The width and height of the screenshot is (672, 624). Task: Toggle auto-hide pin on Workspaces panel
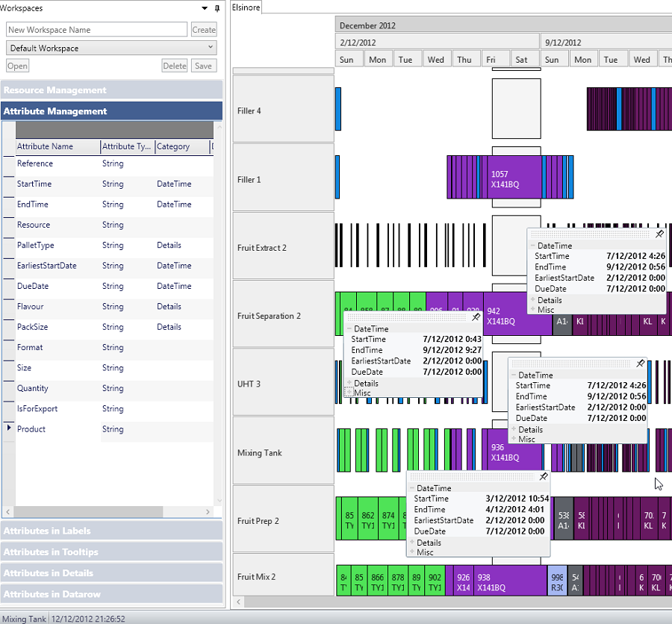coord(217,9)
